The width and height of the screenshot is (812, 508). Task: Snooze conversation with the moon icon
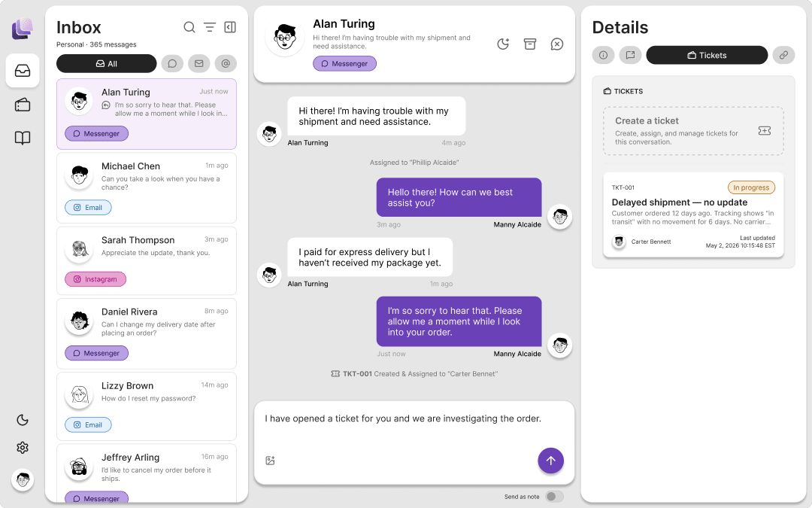coord(503,44)
